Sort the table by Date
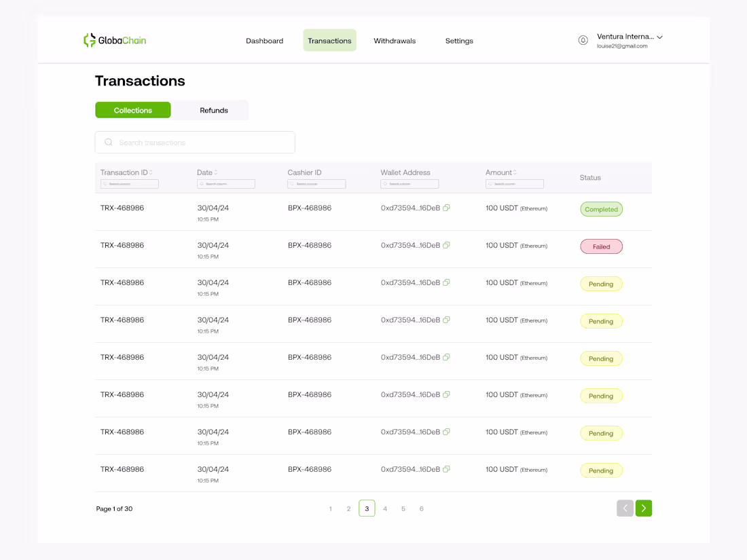This screenshot has width=747, height=560. 215,172
